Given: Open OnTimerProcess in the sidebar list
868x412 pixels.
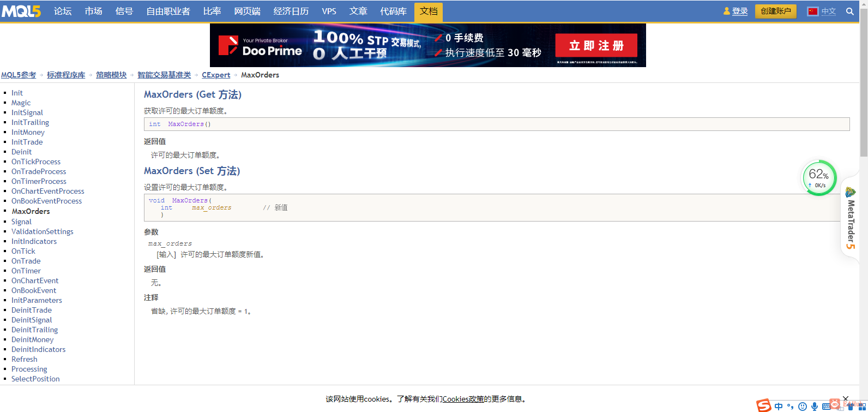Looking at the screenshot, I should [x=39, y=182].
